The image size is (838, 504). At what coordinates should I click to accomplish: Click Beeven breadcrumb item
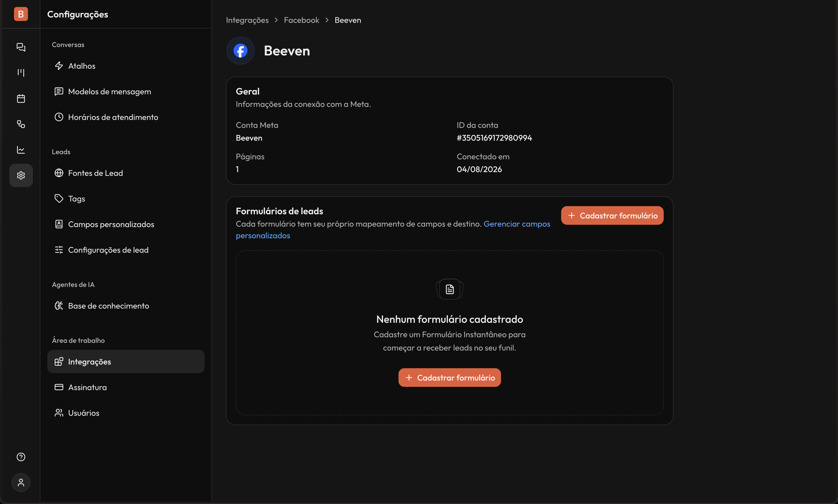pos(348,20)
